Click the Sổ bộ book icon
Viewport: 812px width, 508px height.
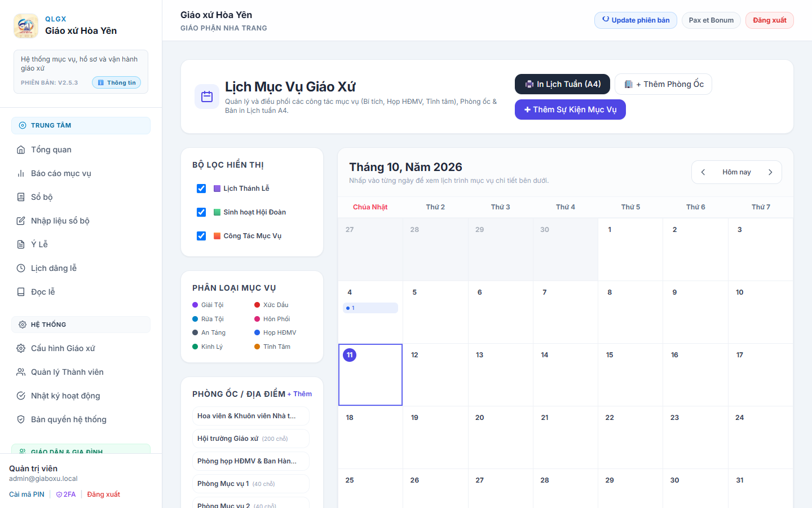[x=21, y=197]
